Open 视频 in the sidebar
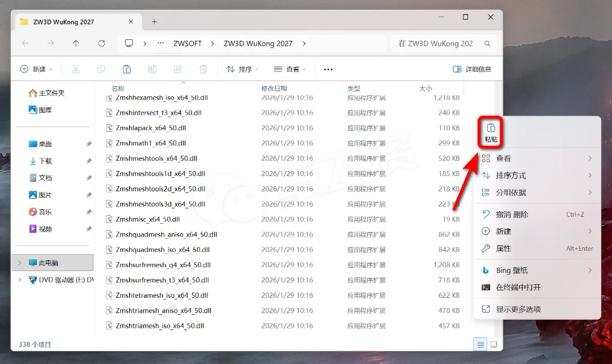The height and width of the screenshot is (364, 612). click(40, 229)
